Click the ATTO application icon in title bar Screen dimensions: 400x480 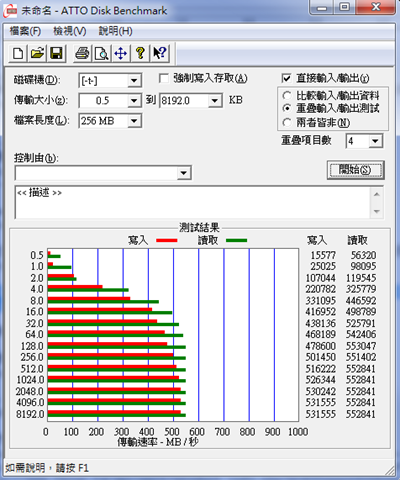pyautogui.click(x=10, y=10)
